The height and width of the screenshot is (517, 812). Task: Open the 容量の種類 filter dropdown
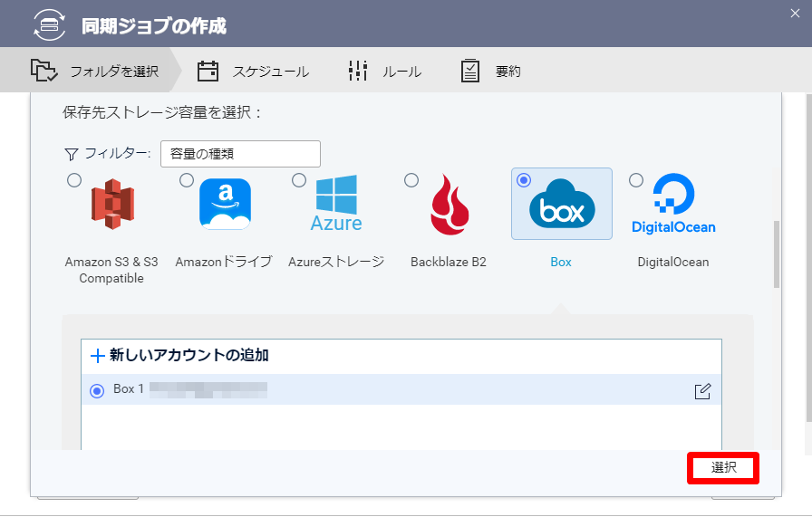click(240, 154)
